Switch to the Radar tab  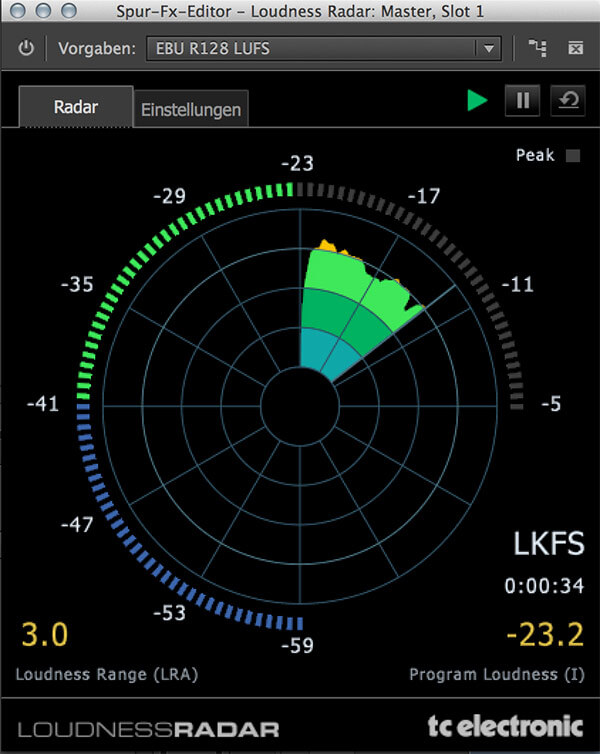(x=75, y=107)
